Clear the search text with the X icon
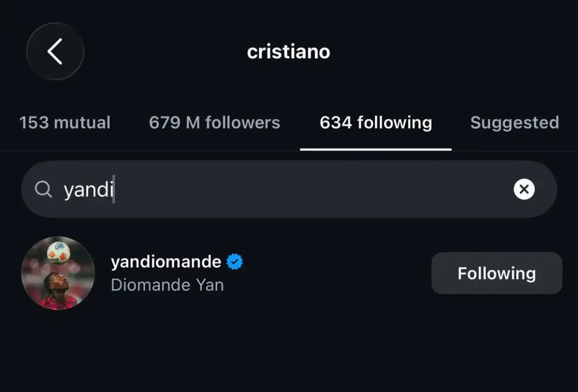Image resolution: width=578 pixels, height=392 pixels. (524, 189)
